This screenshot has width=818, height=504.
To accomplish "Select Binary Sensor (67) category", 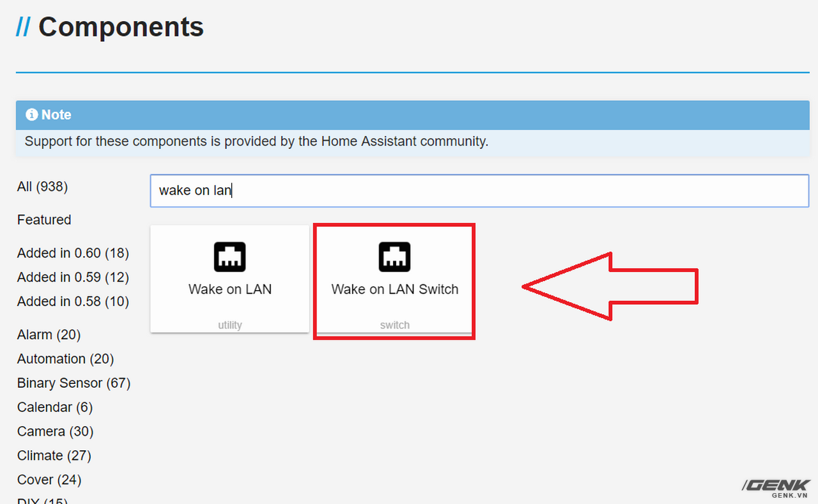I will click(x=73, y=383).
